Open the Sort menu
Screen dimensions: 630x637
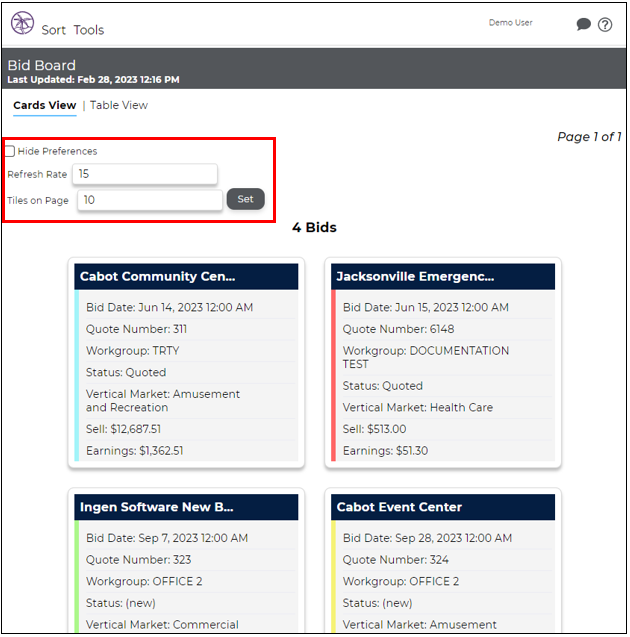pos(54,30)
